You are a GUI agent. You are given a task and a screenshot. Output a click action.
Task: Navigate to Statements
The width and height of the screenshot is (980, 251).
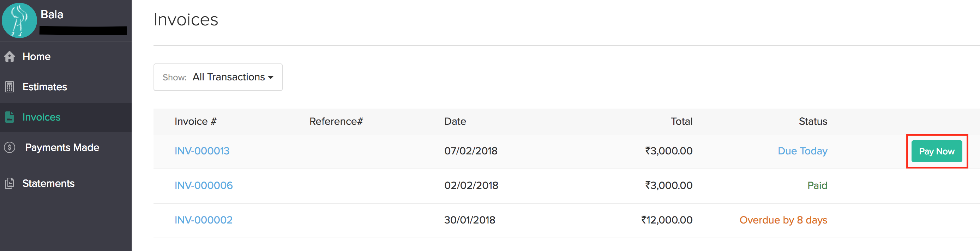click(48, 184)
